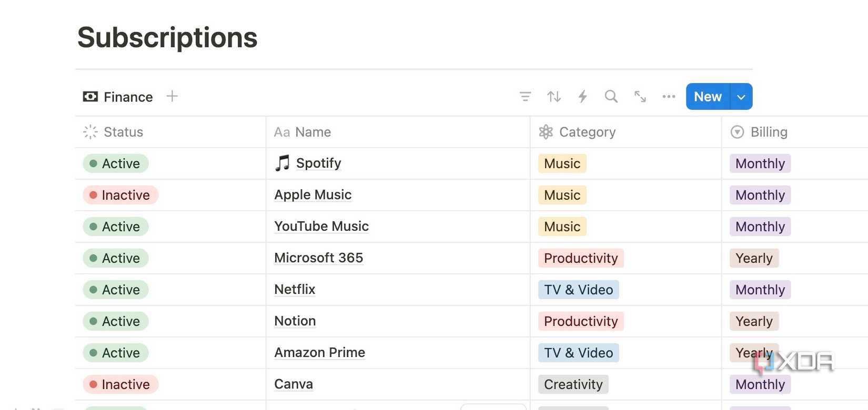Open database search with the magnifier icon
This screenshot has height=410, width=868.
611,96
